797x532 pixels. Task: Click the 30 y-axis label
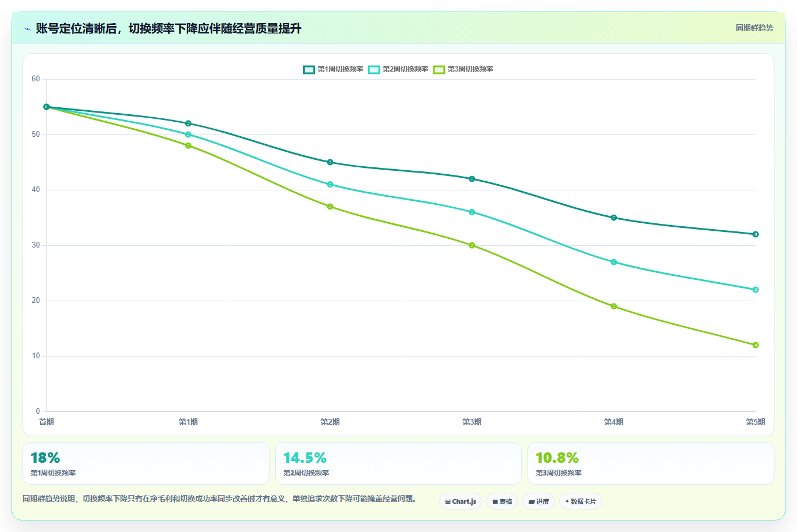[x=36, y=245]
